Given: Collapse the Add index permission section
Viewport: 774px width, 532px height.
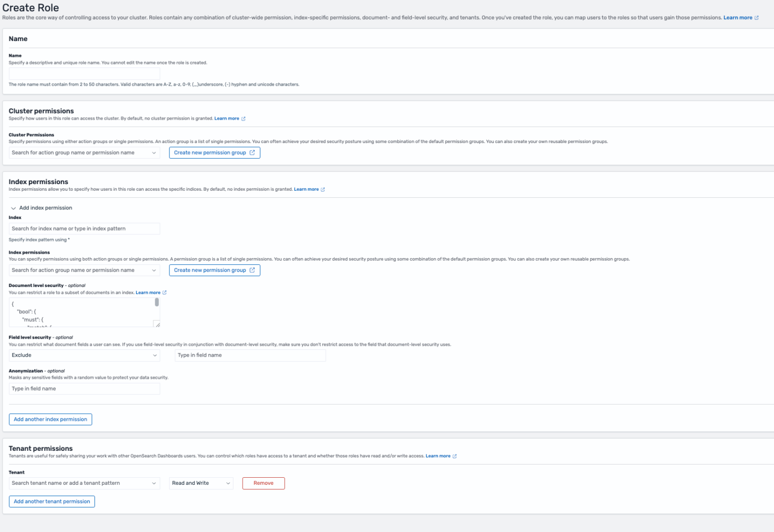Looking at the screenshot, I should 14,208.
